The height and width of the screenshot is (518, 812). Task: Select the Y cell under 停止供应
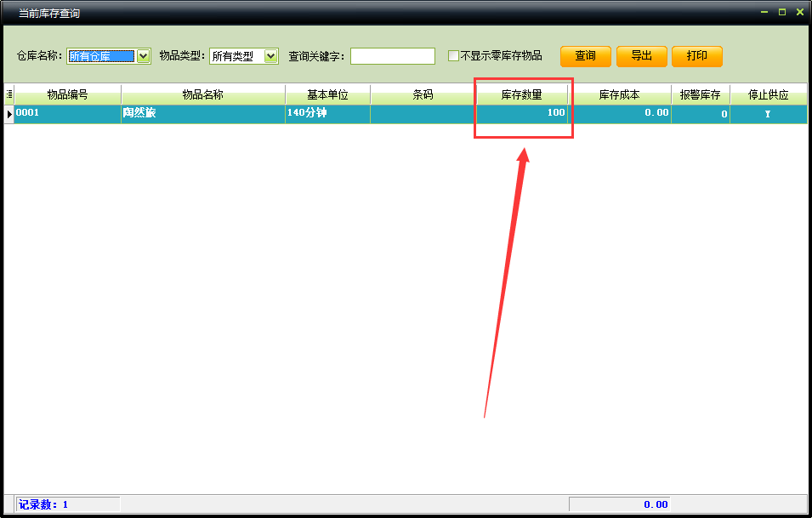point(769,114)
